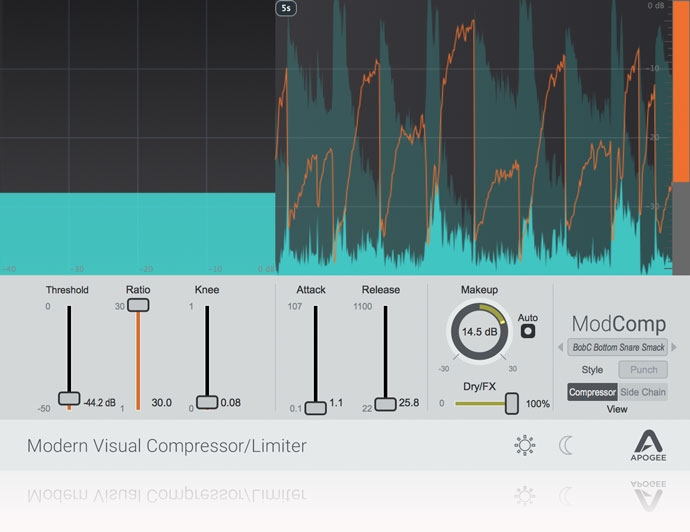This screenshot has height=532, width=690.
Task: Click the Threshold slider handle
Action: tap(69, 398)
